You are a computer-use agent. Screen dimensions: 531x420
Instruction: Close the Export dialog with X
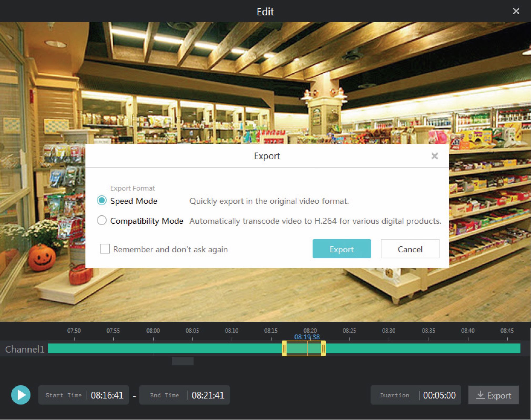click(435, 156)
